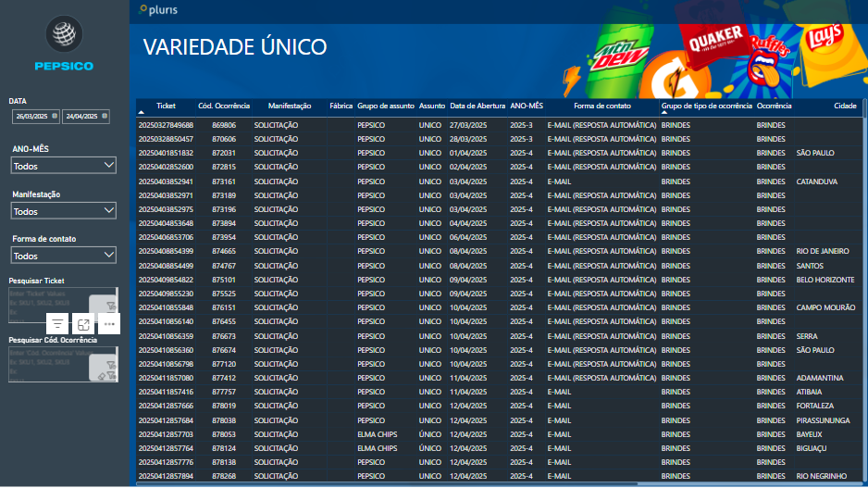The image size is (868, 488).
Task: Select ticket cell 20250327849688
Action: (166, 125)
